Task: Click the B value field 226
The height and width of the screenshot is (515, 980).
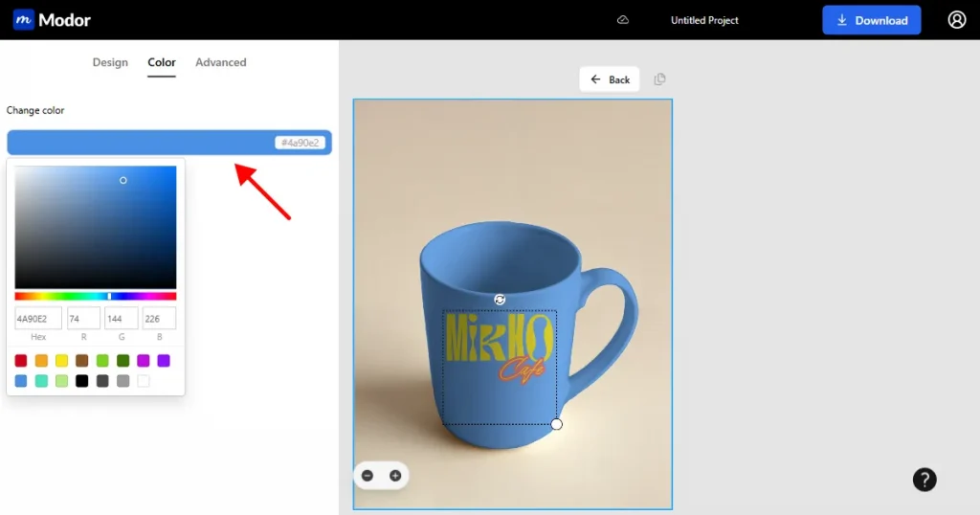Action: (x=160, y=318)
